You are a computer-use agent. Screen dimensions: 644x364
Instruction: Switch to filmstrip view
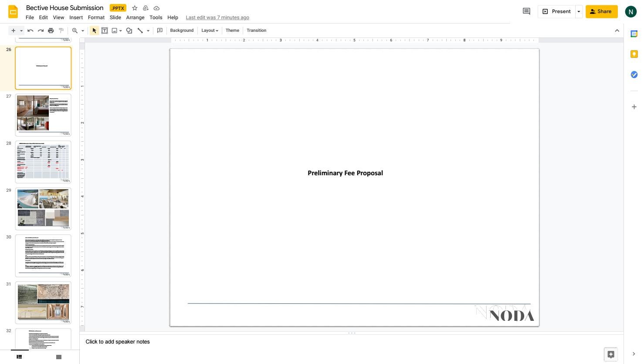pos(19,357)
